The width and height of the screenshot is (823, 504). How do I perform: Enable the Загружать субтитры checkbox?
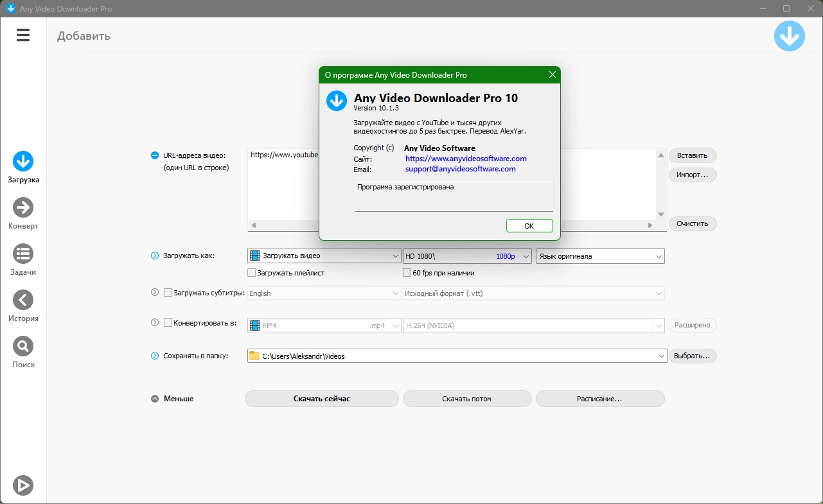coord(168,293)
